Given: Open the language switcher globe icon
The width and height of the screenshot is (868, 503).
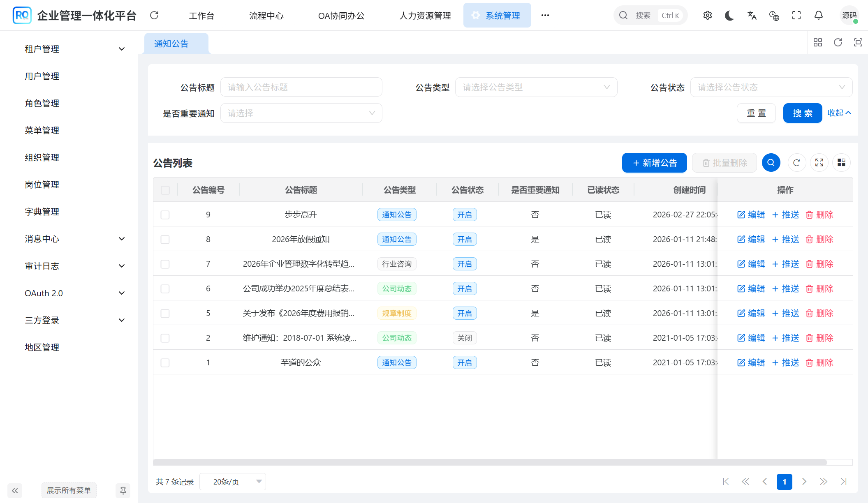Looking at the screenshot, I should (x=774, y=16).
